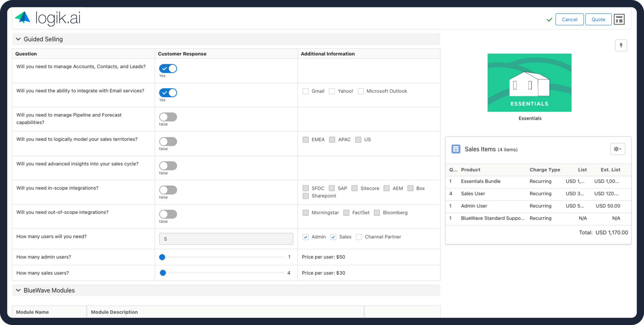Click the logik.ai logo
644x325 pixels.
point(48,18)
